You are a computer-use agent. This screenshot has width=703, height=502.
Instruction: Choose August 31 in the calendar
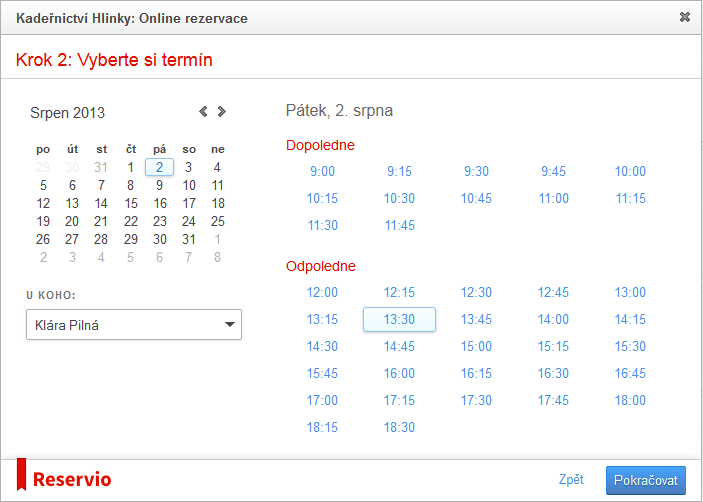[188, 239]
